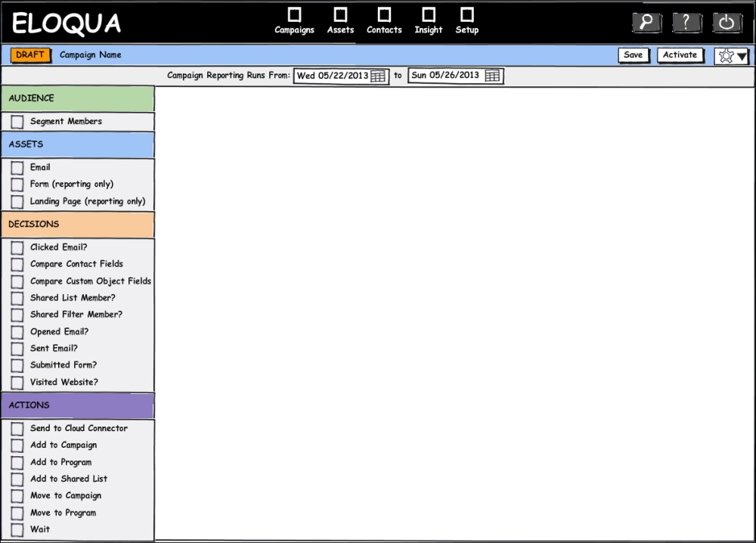Enable the Add to Shared List checkbox

(x=17, y=479)
